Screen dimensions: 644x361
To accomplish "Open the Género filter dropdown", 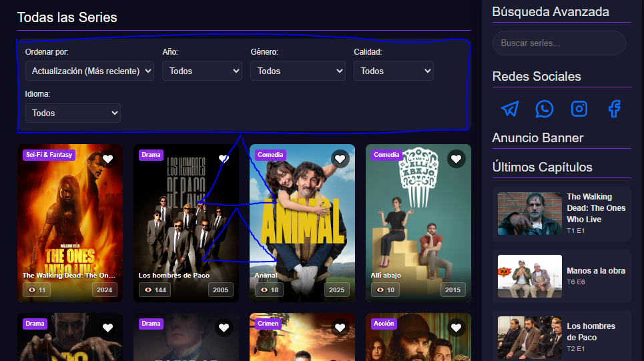I will [x=298, y=71].
